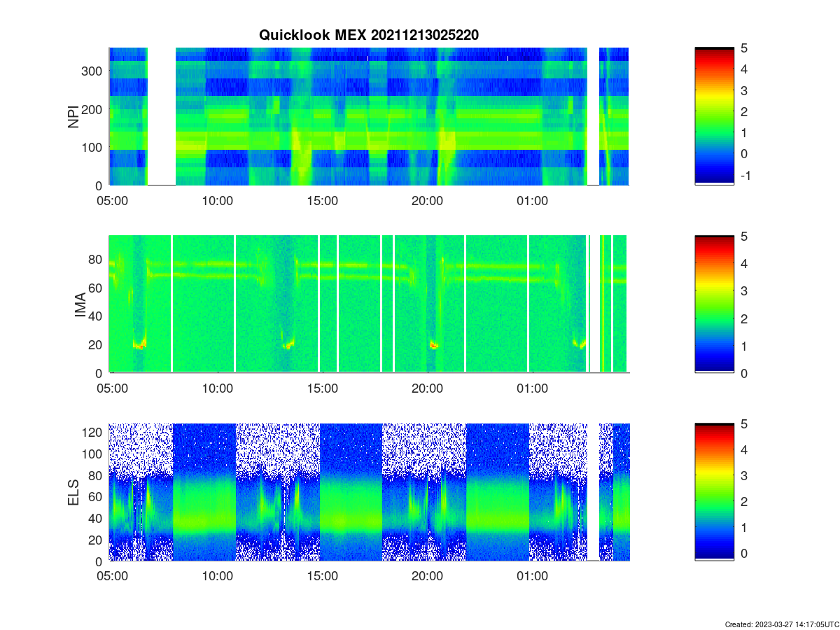Click 01:00 tick under ELS plot

pos(532,577)
